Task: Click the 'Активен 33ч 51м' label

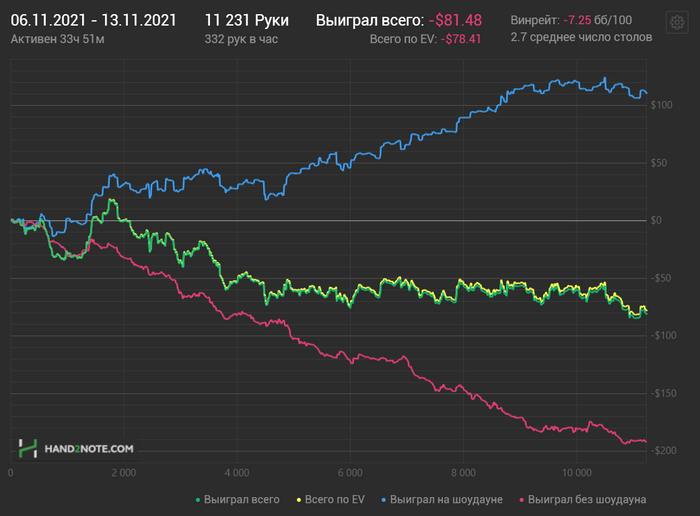Action: [57, 39]
